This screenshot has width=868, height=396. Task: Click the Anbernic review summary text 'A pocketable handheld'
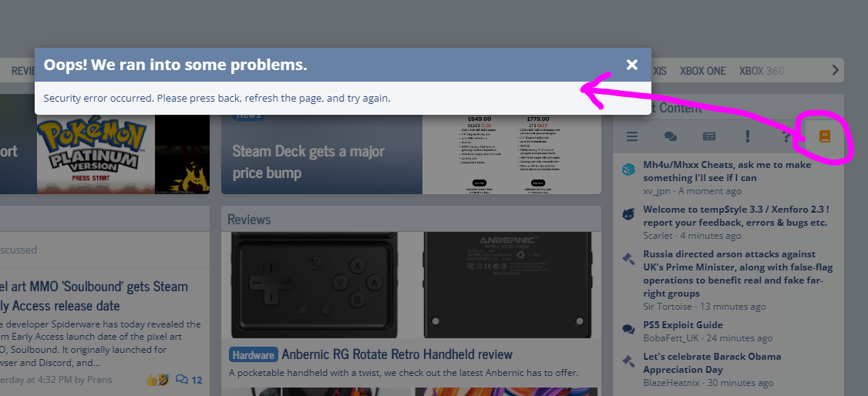404,373
